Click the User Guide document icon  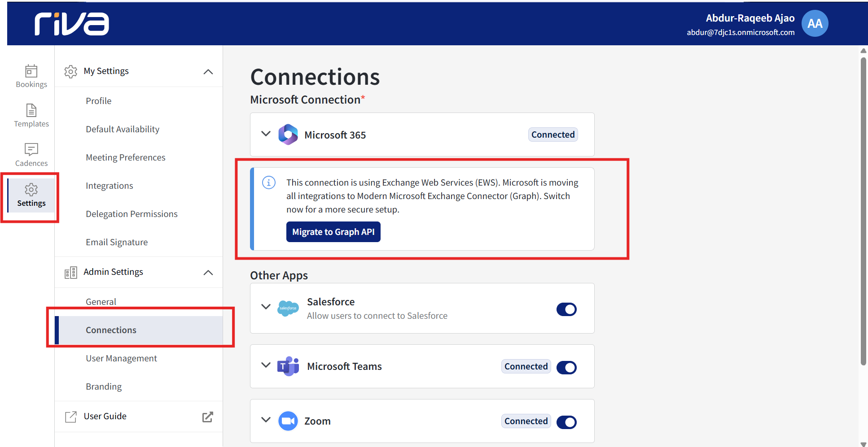point(70,417)
